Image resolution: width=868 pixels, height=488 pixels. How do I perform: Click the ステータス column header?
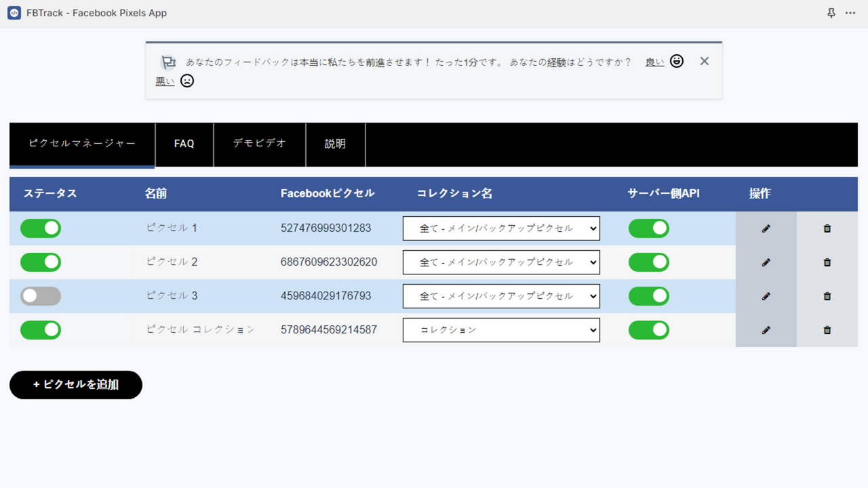(50, 194)
